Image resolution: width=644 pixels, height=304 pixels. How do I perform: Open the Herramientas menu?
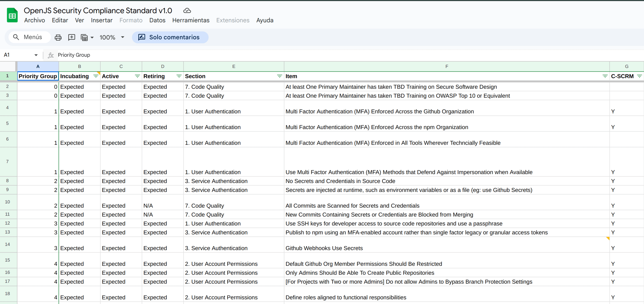point(191,20)
